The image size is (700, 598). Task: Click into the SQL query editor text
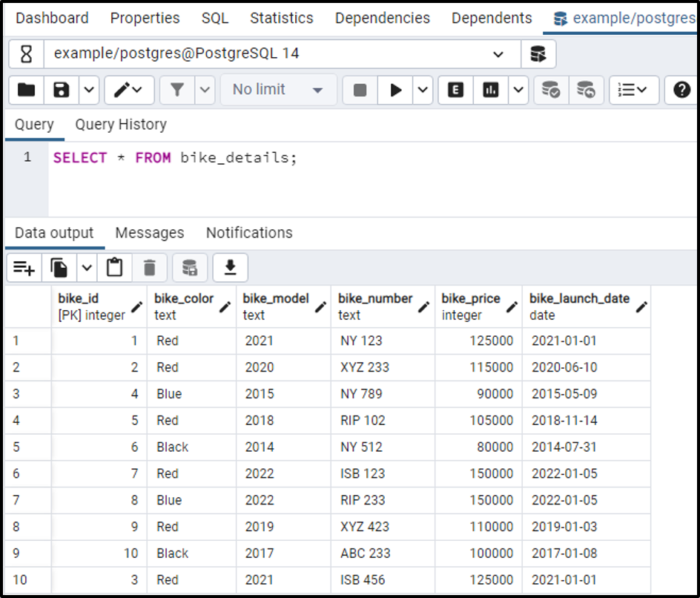point(175,157)
